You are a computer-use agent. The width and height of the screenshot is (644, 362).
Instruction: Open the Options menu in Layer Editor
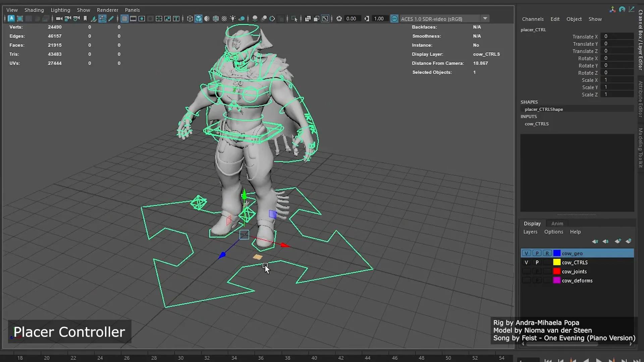(x=553, y=232)
